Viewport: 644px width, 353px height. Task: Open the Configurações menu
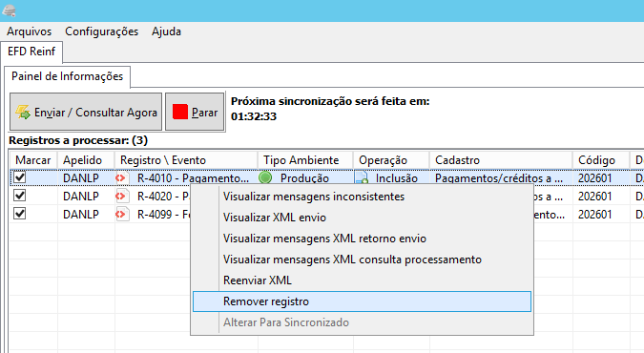point(101,31)
